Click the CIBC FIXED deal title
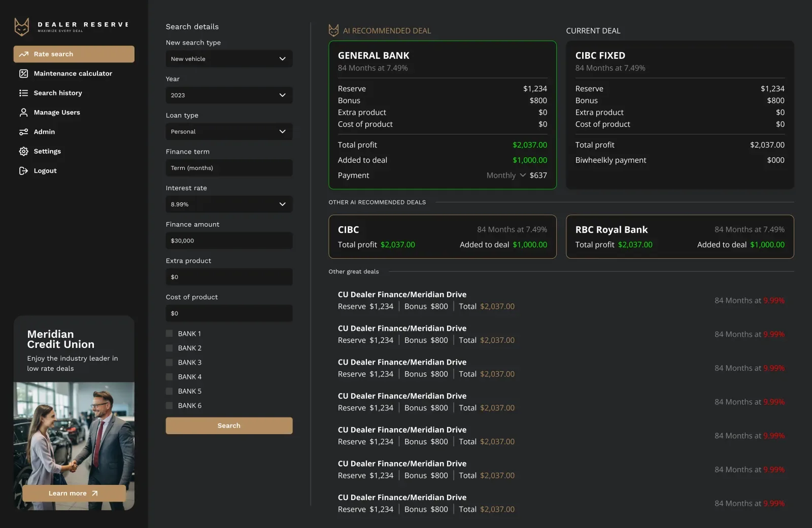The height and width of the screenshot is (528, 812). [600, 56]
